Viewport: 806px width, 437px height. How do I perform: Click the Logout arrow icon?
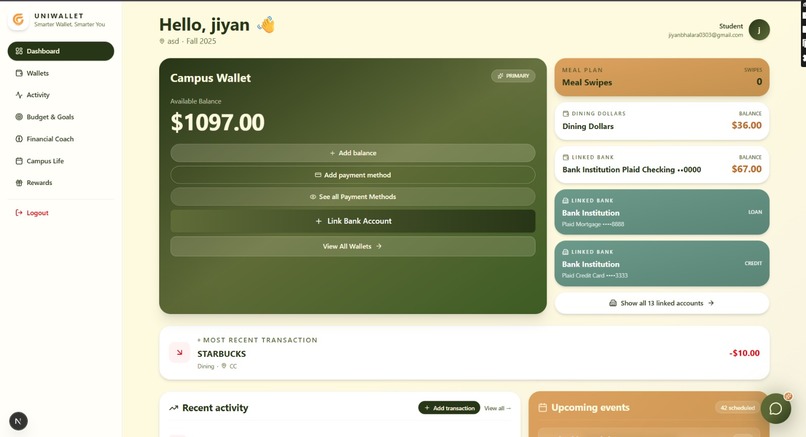coord(19,212)
